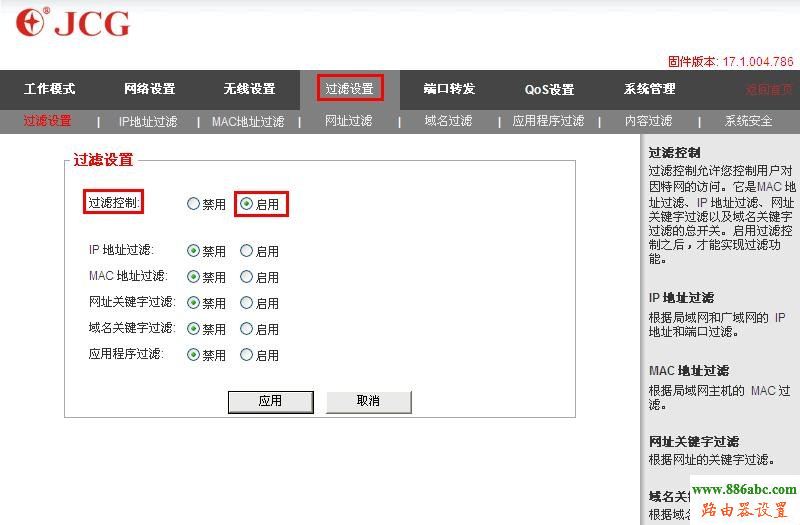Click the MAC 地址过滤 help heading
The width and height of the screenshot is (800, 525).
(x=689, y=370)
